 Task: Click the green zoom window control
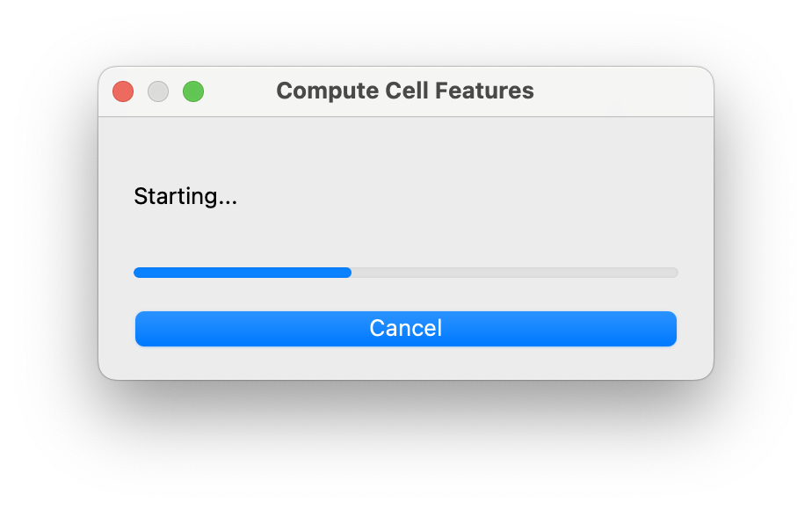[193, 91]
